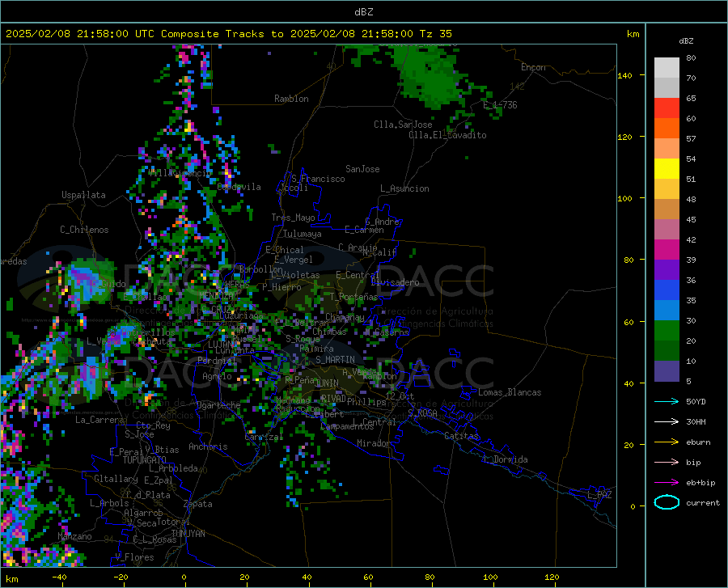Click the Manzano map label
Image resolution: width=728 pixels, height=588 pixels.
tap(74, 536)
